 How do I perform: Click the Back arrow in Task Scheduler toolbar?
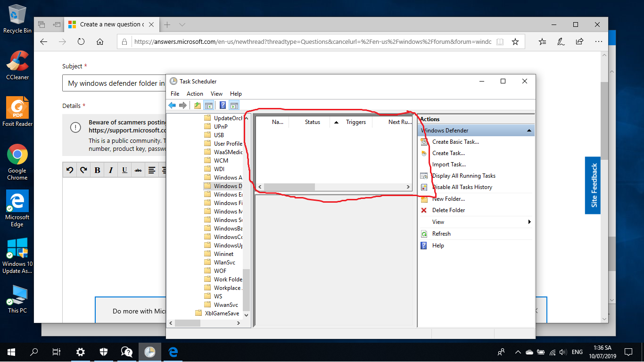pyautogui.click(x=172, y=105)
